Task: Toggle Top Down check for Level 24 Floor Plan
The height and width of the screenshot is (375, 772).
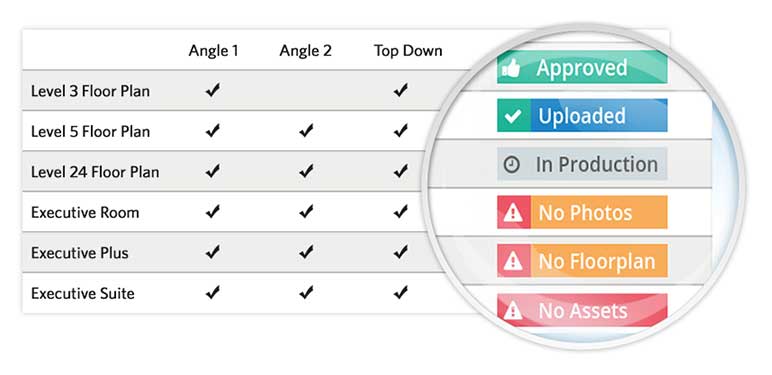Action: click(400, 171)
